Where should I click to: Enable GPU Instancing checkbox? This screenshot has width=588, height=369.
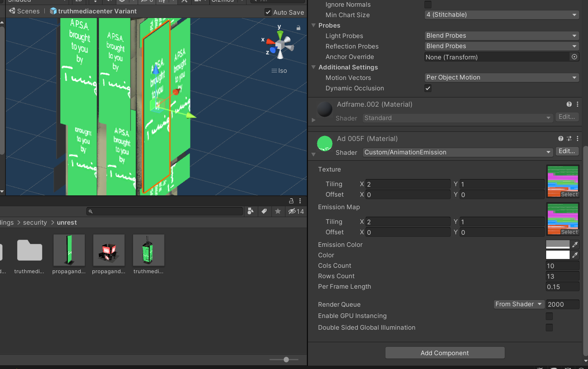(x=549, y=316)
